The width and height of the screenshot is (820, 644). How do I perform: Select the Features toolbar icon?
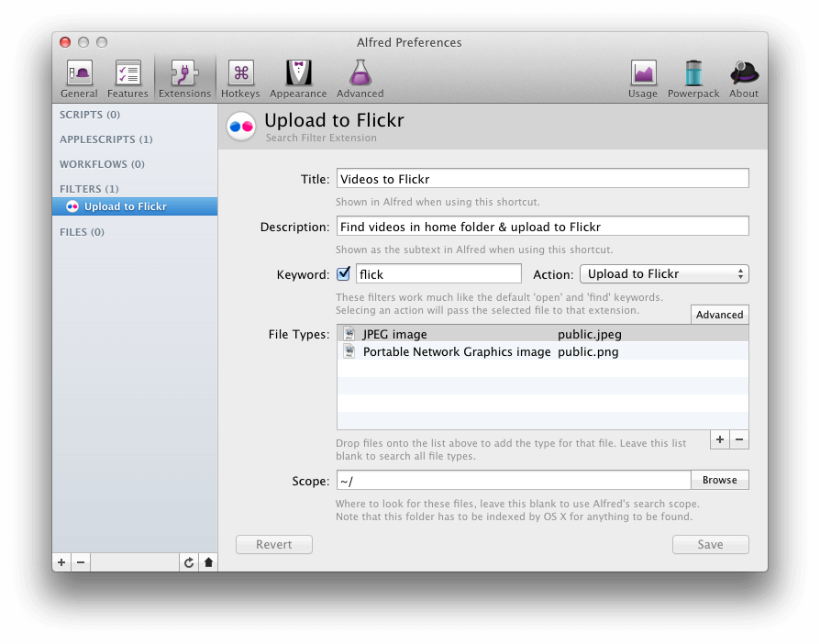(x=127, y=77)
